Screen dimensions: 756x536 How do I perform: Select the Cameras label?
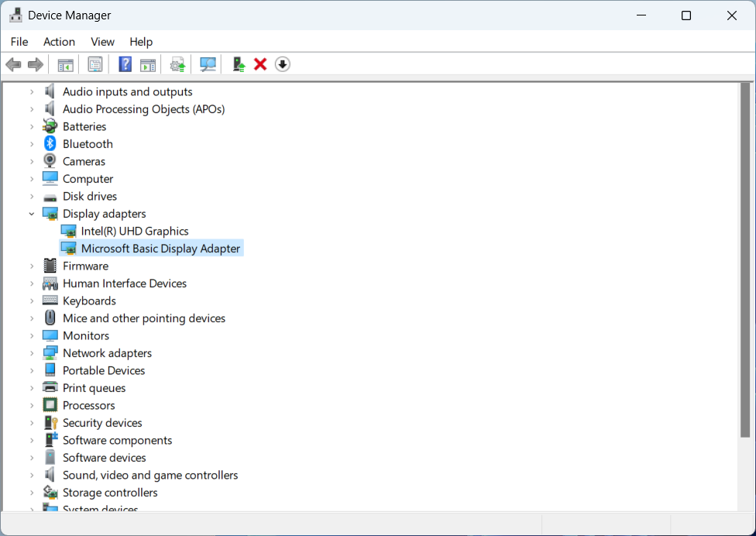pyautogui.click(x=84, y=161)
